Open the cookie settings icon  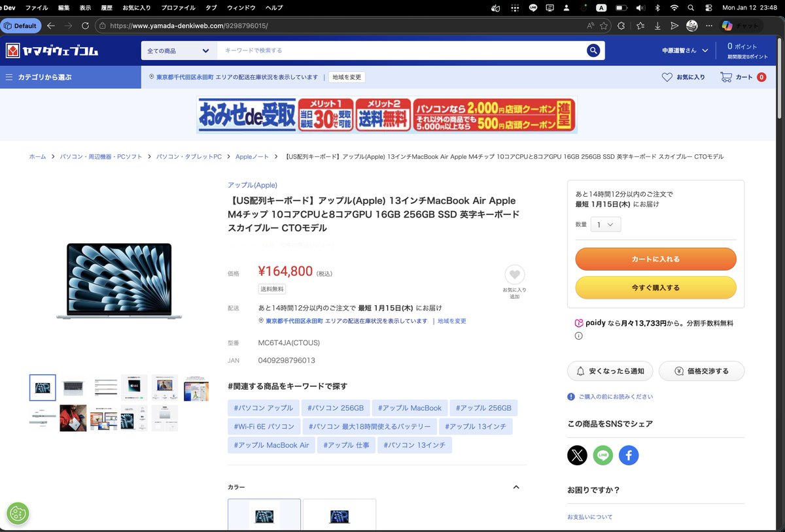pyautogui.click(x=18, y=514)
